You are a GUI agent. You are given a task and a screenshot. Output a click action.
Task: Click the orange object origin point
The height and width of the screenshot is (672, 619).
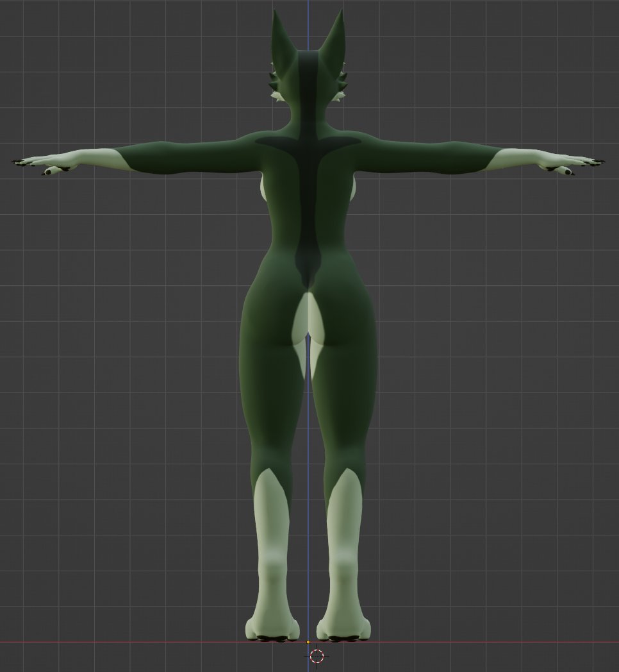point(308,642)
